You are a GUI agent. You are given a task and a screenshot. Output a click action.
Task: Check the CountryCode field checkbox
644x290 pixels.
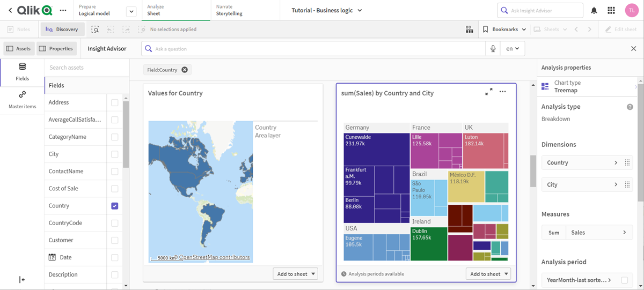pos(115,223)
